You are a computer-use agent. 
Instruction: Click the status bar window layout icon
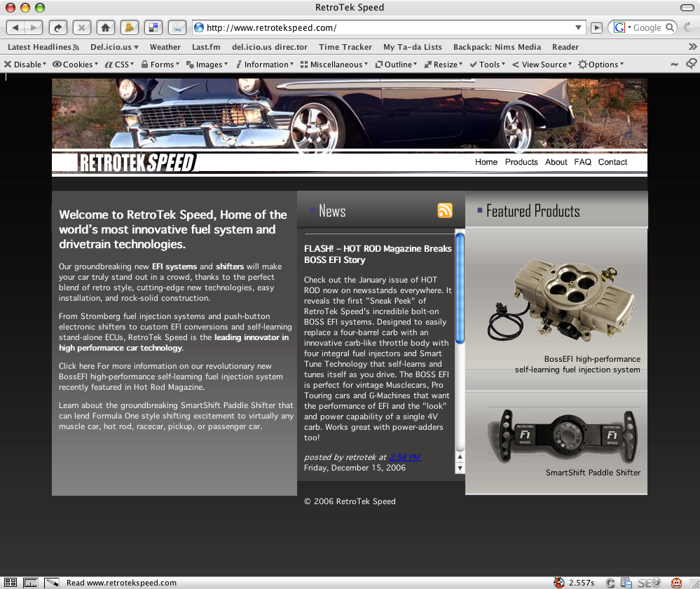click(11, 582)
